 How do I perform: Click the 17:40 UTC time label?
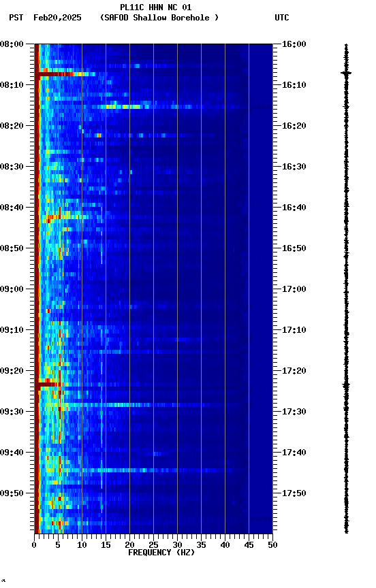(x=294, y=453)
